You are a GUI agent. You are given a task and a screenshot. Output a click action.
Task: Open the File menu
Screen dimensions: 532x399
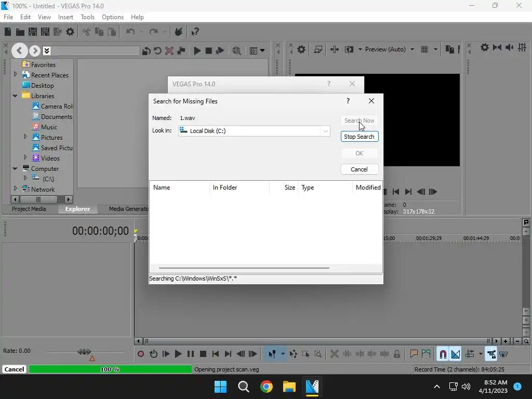tap(8, 17)
